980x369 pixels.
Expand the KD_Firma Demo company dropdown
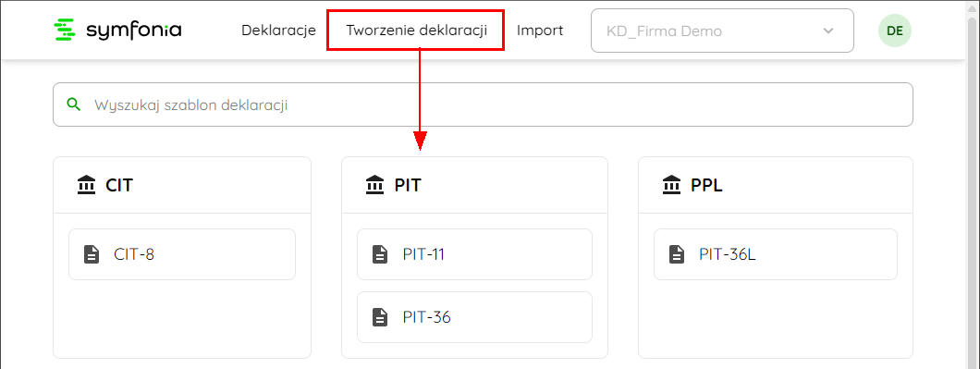(722, 31)
